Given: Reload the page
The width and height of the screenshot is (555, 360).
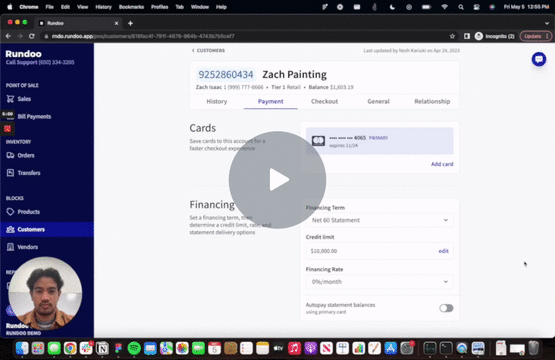Looking at the screenshot, I should tap(32, 36).
